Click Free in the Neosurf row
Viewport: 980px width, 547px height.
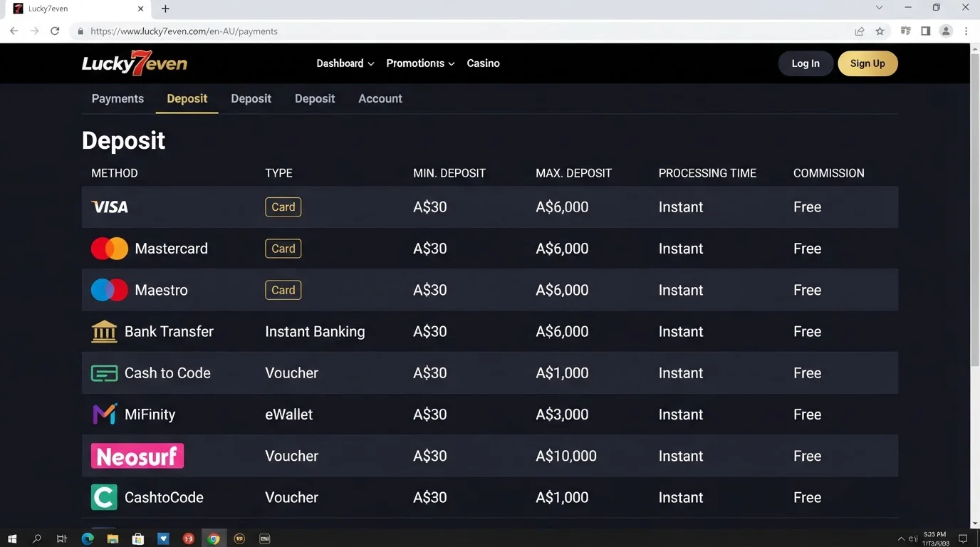(x=808, y=456)
